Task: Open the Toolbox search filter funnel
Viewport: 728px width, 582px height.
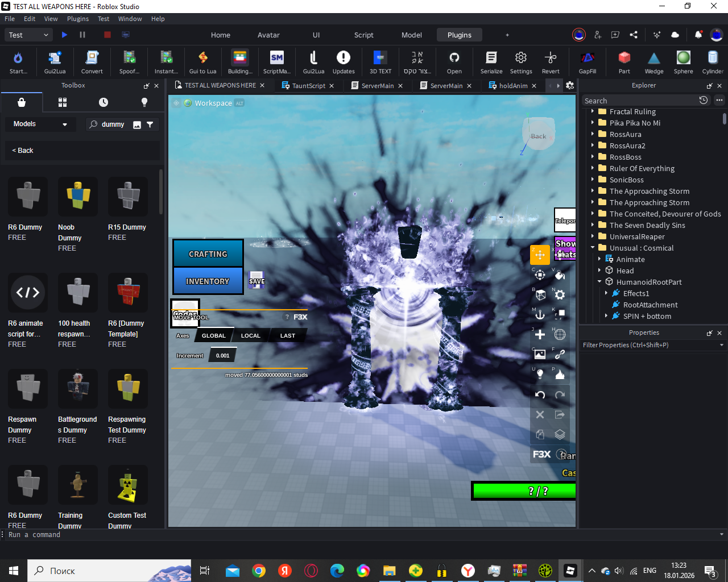Action: point(150,124)
